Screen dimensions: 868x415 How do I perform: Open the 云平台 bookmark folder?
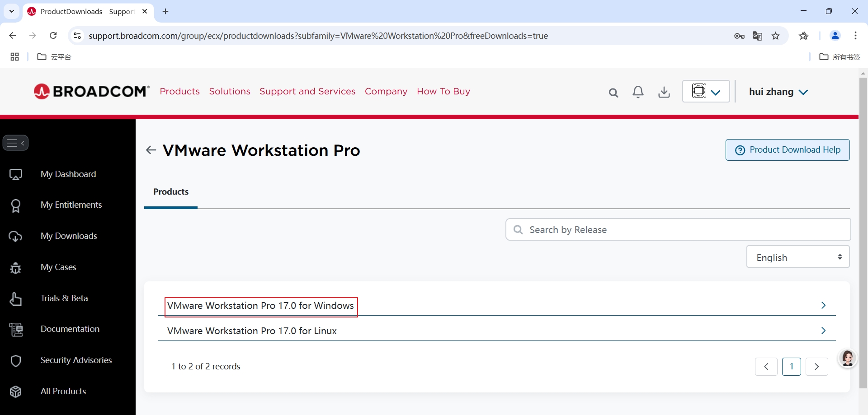coord(54,57)
